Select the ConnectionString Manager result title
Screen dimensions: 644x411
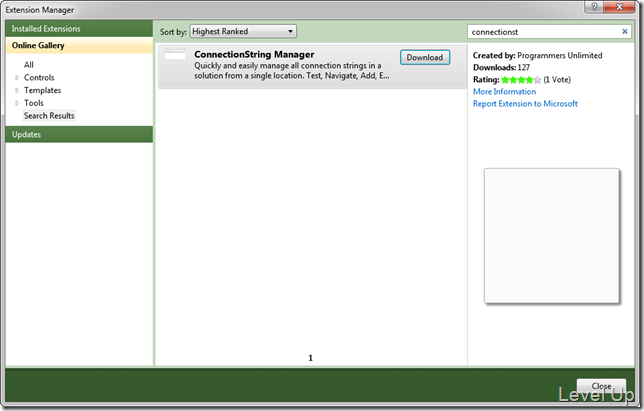[254, 54]
